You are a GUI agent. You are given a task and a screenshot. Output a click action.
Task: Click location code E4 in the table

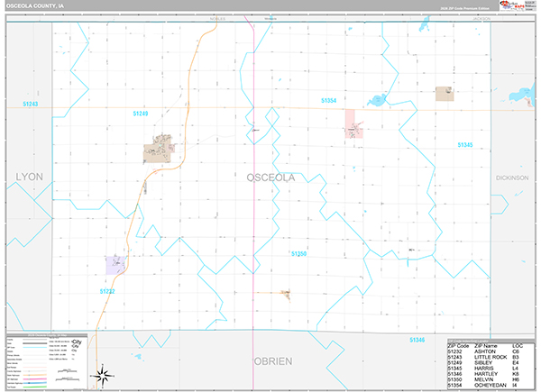516,362
